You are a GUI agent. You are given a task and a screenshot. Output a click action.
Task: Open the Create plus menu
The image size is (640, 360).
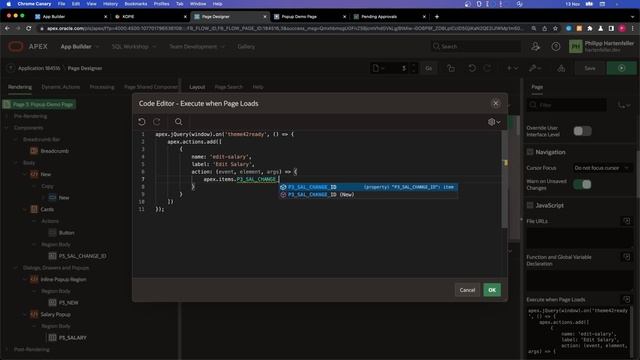[512, 68]
